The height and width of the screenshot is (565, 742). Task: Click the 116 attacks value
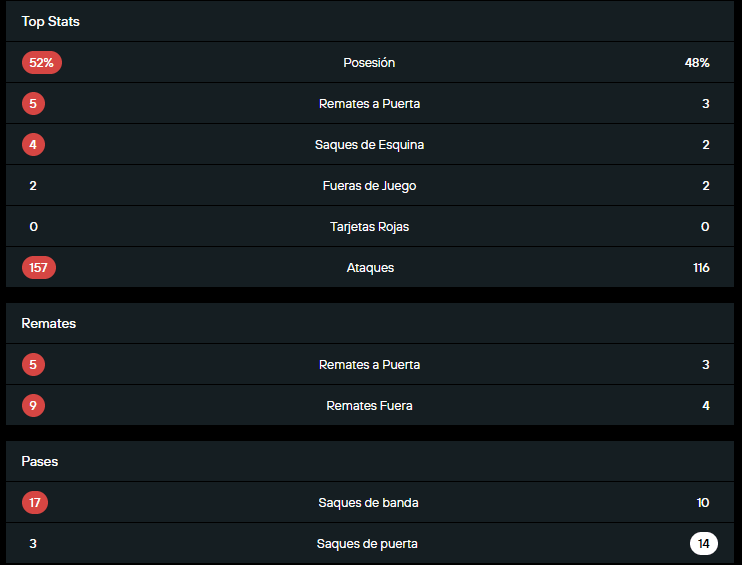[701, 268]
